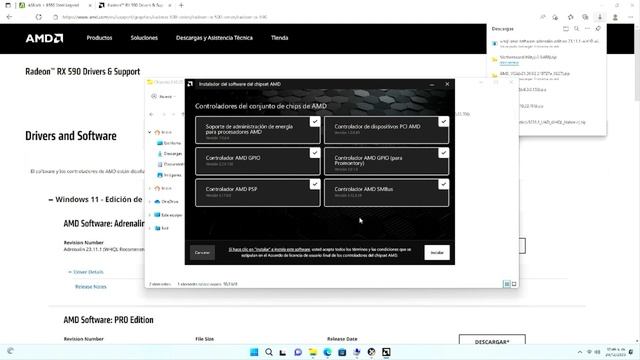Click the browser address bar URL

[x=165, y=17]
